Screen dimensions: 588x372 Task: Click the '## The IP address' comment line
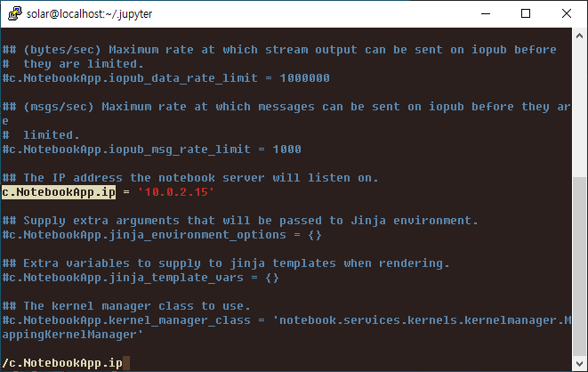pos(190,178)
